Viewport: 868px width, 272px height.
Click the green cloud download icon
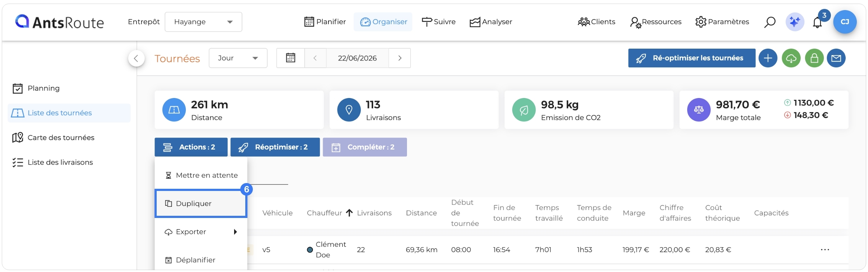tap(791, 58)
